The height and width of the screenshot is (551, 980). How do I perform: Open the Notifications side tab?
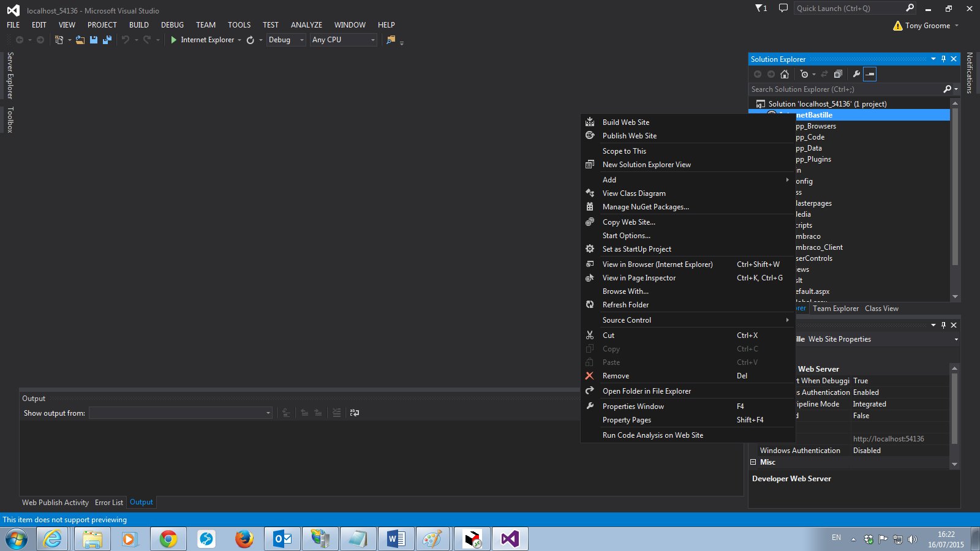pyautogui.click(x=970, y=72)
